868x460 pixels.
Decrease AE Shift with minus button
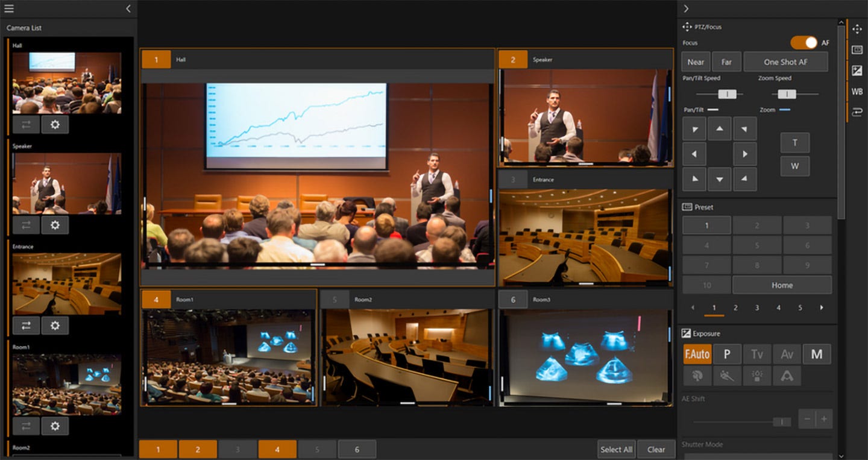click(x=807, y=419)
